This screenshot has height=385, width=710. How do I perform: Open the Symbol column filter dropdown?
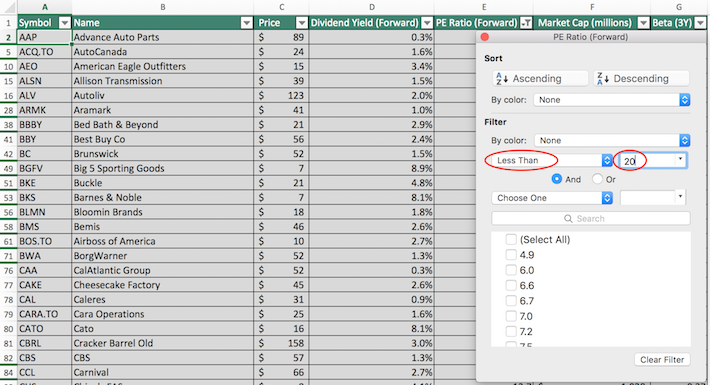(x=65, y=23)
